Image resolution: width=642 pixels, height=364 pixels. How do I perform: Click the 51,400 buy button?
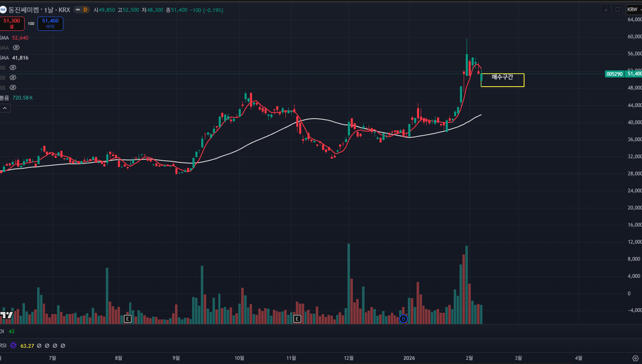pyautogui.click(x=50, y=24)
